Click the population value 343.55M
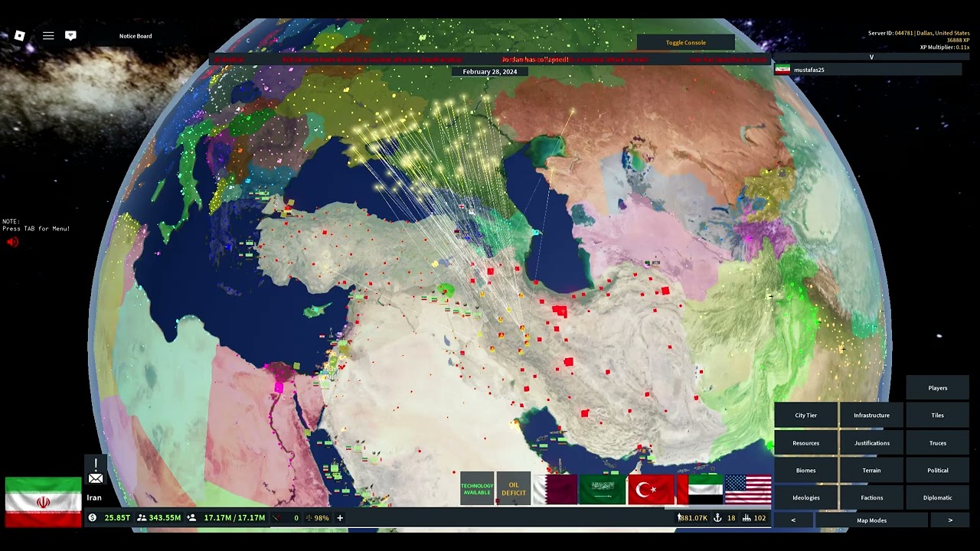Image resolution: width=980 pixels, height=551 pixels. point(165,518)
